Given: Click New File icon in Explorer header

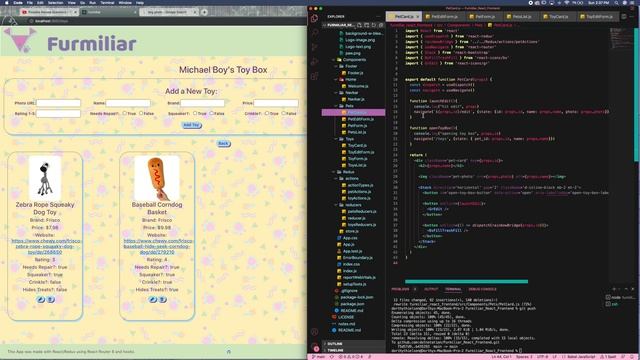Looking at the screenshot, I should point(359,25).
